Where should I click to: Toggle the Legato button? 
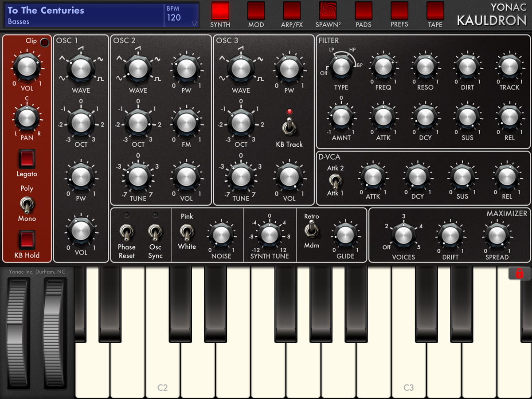27,159
